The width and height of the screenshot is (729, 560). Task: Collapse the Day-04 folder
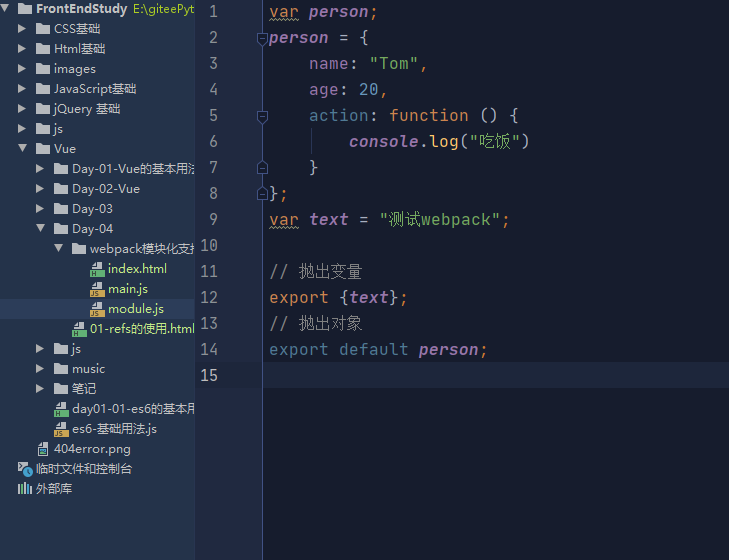tap(40, 228)
